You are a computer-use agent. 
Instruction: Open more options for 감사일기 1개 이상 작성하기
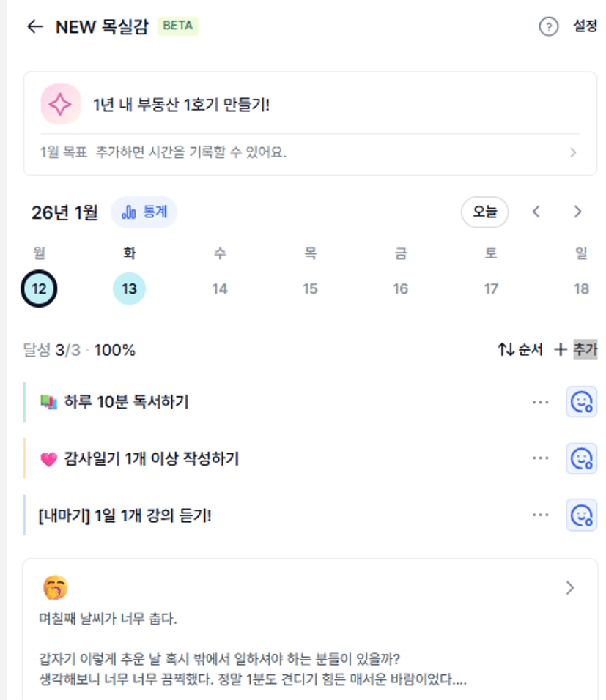(x=541, y=458)
